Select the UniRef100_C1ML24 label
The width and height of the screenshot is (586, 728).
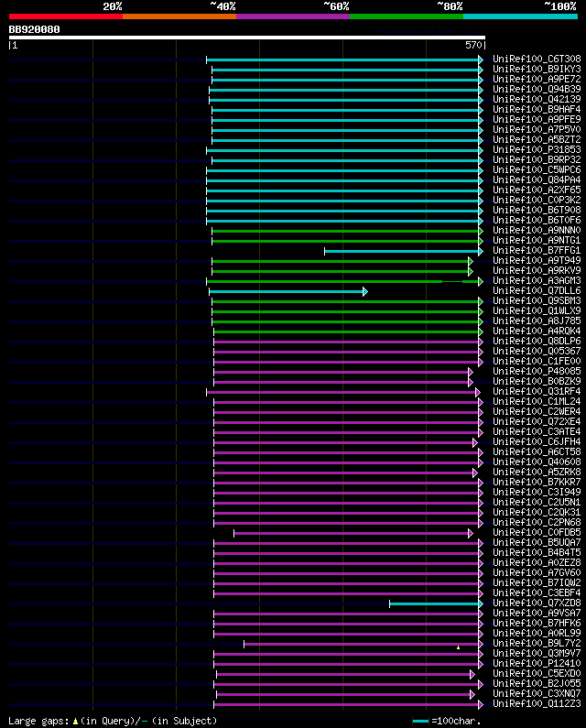(x=537, y=402)
